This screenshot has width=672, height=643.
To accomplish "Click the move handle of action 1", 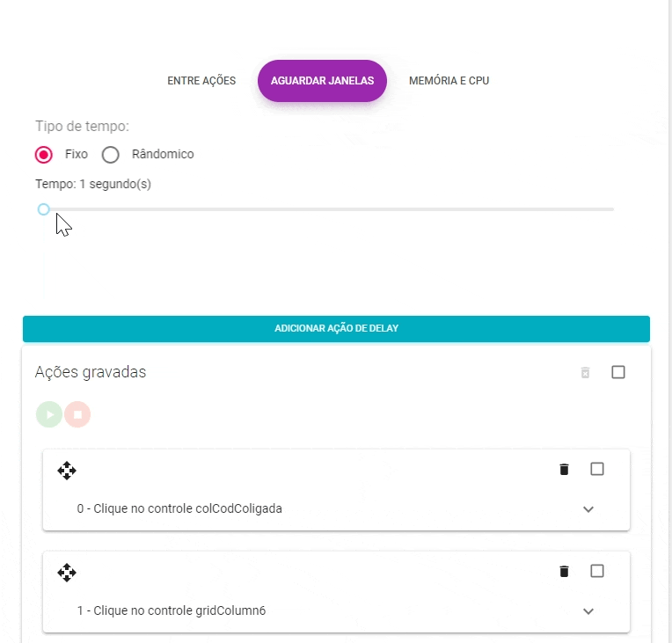I will click(x=67, y=574).
